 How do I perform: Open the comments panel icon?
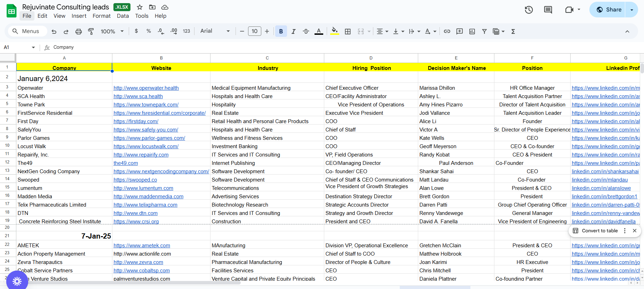pyautogui.click(x=548, y=10)
